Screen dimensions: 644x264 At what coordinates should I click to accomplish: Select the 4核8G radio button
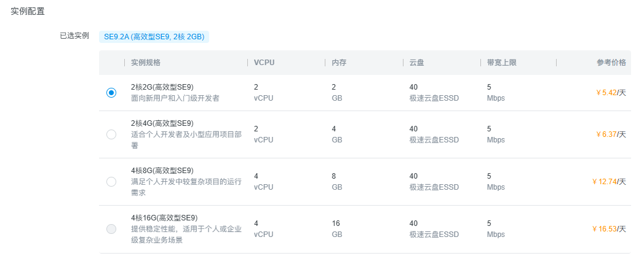point(111,182)
